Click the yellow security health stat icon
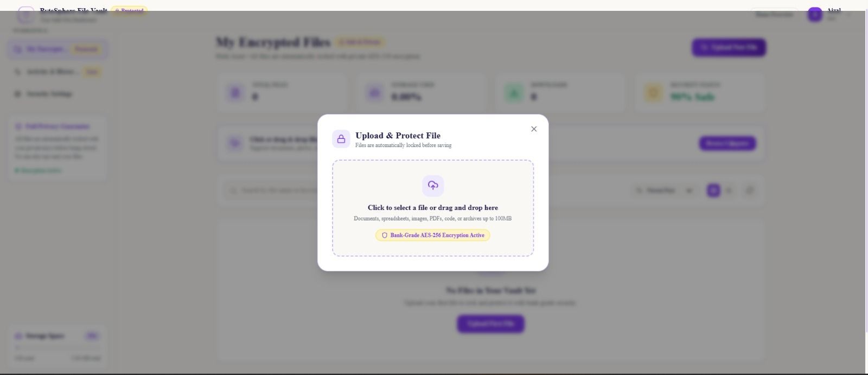 point(653,93)
